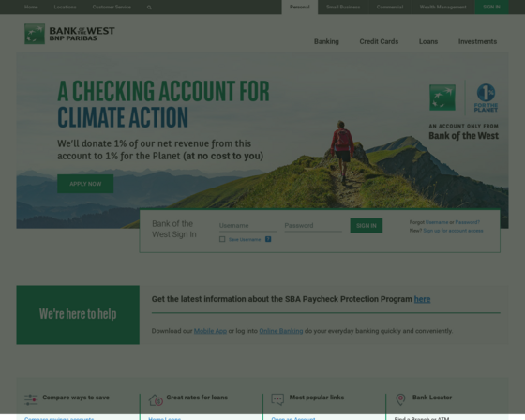Open the Home link in the top bar
Image resolution: width=525 pixels, height=420 pixels.
pos(31,7)
